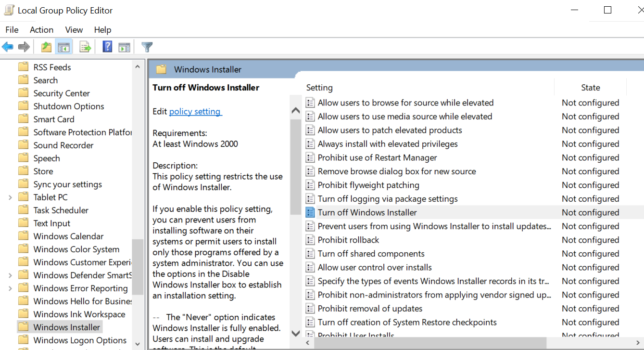Click the Task Scheduler folder icon
644x350 pixels.
[23, 210]
